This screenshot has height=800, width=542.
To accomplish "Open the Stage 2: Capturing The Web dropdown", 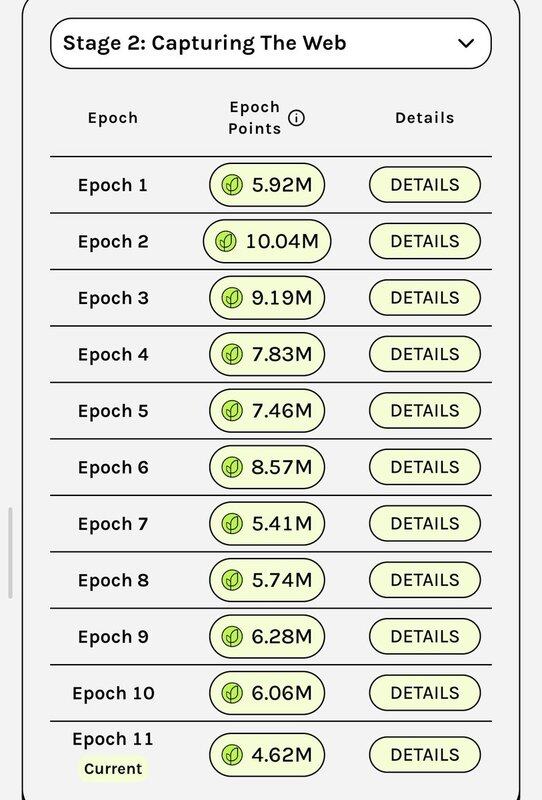I will click(x=270, y=43).
